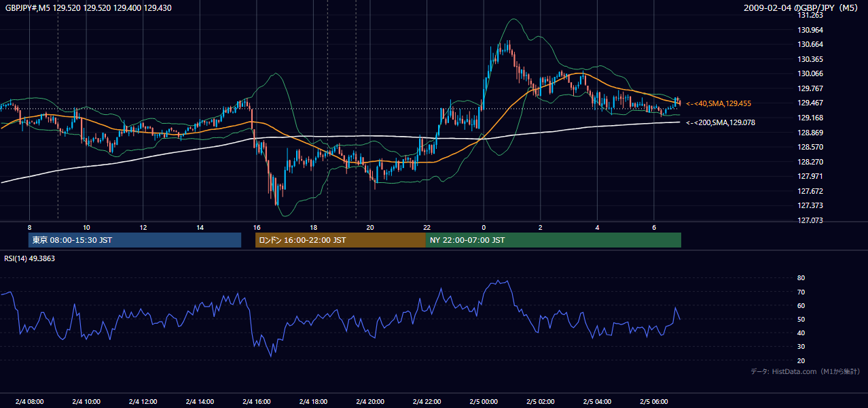Viewport: 868px width, 408px height.
Task: Click hour tick 16 under the price chart
Action: pos(256,227)
